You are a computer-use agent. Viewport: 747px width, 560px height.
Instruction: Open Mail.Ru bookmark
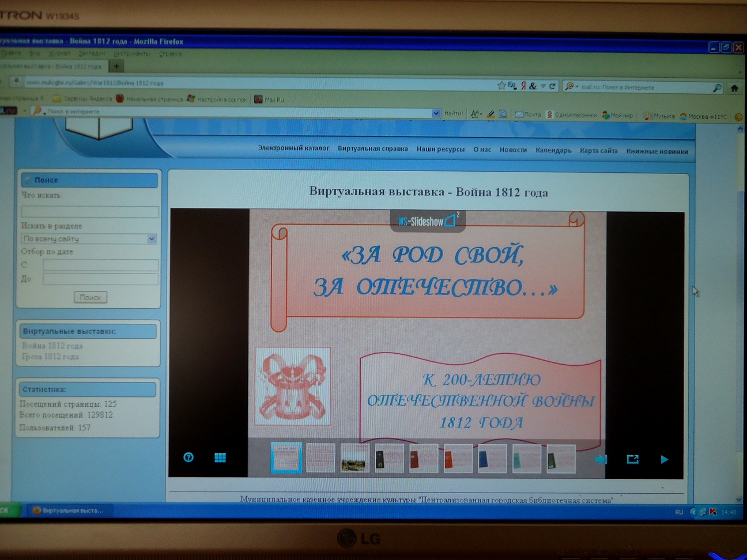coord(269,100)
